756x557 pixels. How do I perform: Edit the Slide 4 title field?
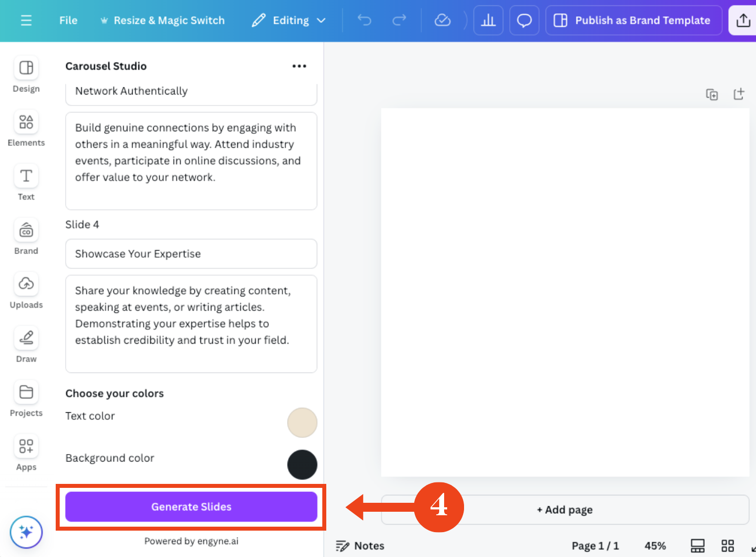[x=191, y=254]
